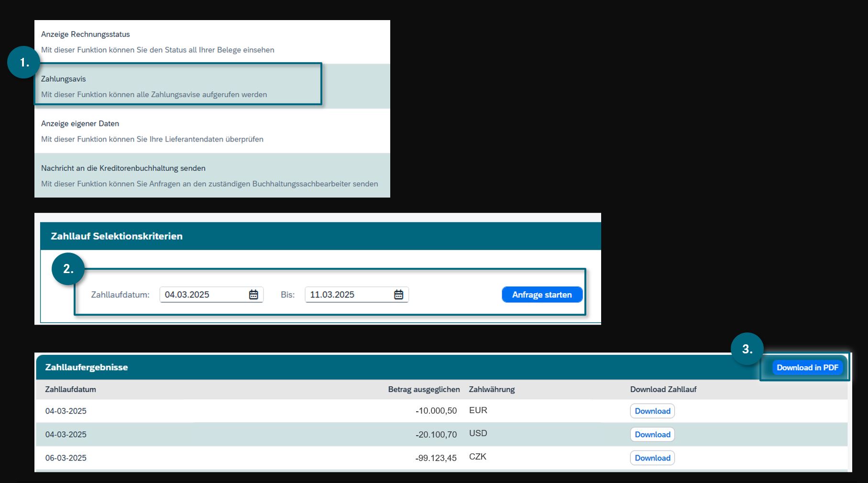Image resolution: width=868 pixels, height=483 pixels.
Task: Open the calendar picker for Zahllaufdatum
Action: click(x=253, y=295)
